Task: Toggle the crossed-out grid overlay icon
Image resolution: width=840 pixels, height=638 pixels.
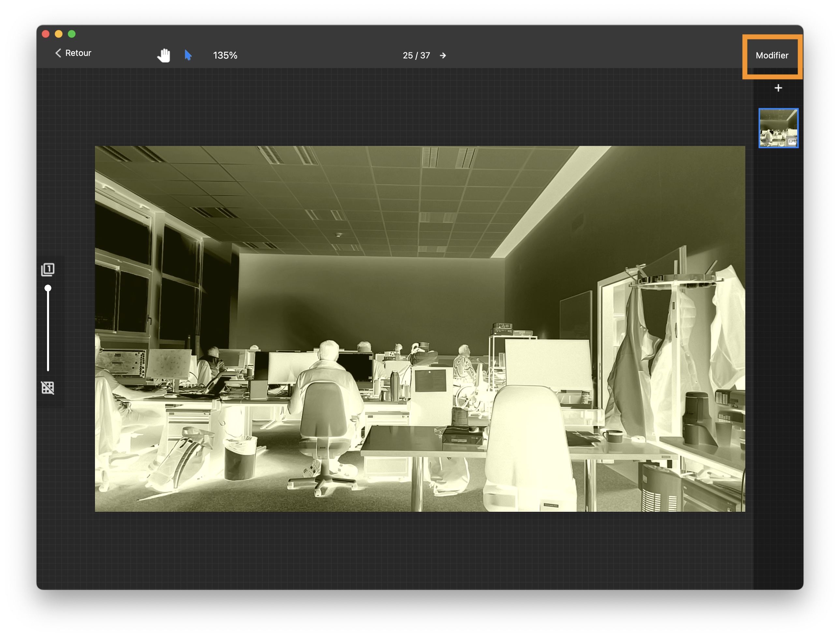Action: (x=48, y=388)
